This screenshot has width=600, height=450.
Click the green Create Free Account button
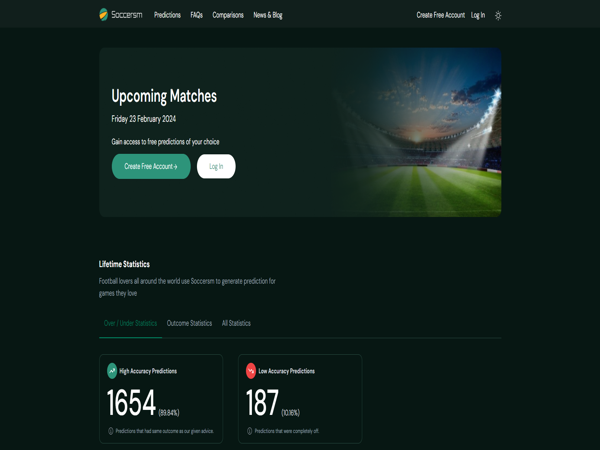[x=151, y=166]
